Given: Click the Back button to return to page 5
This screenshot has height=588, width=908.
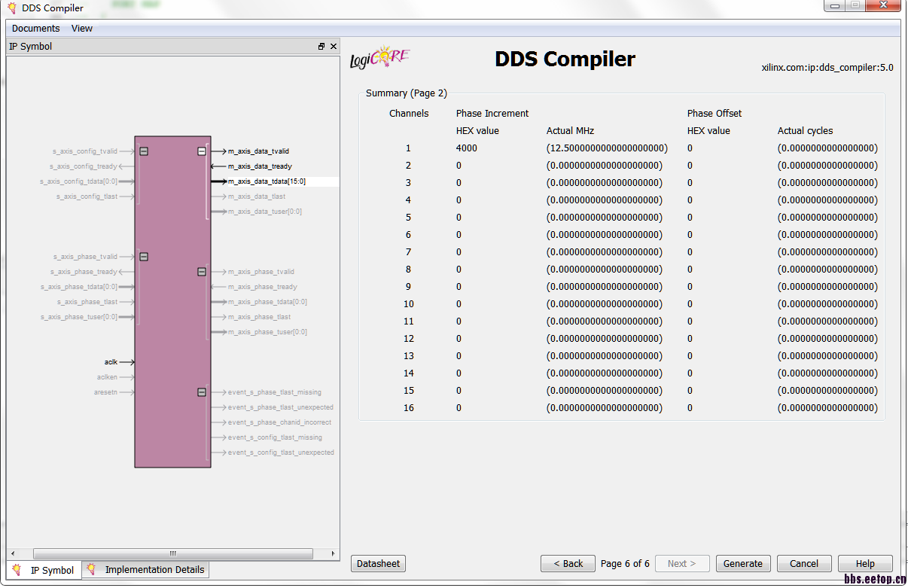Looking at the screenshot, I should coord(568,563).
